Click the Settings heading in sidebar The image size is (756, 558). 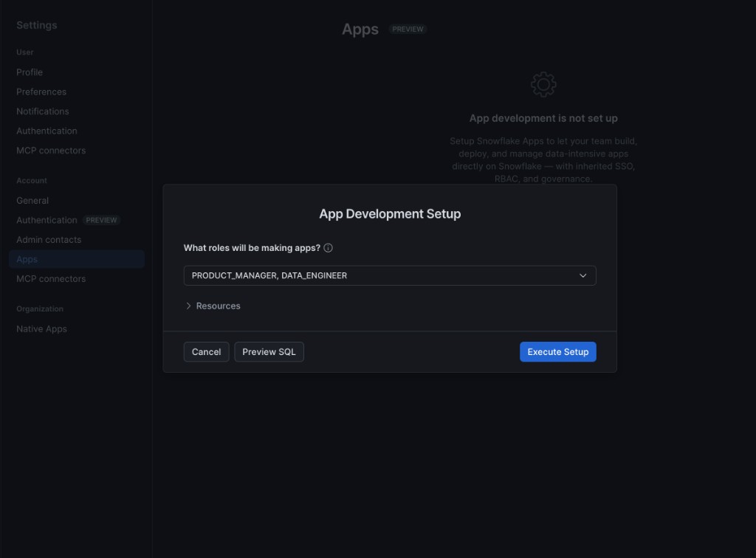[x=37, y=25]
